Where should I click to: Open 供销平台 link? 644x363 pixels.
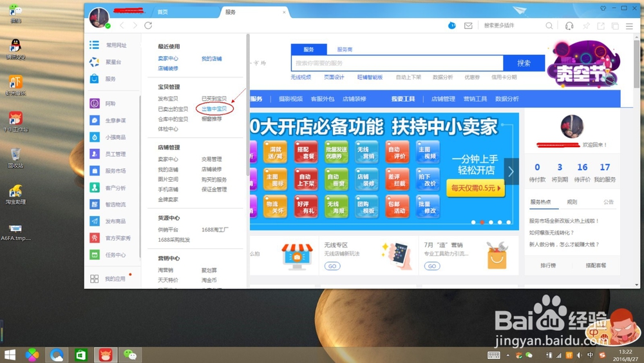[168, 230]
